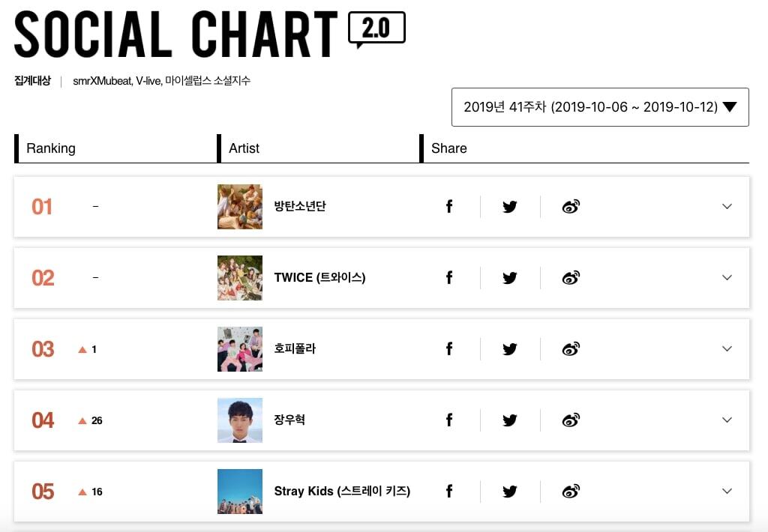The width and height of the screenshot is (768, 532).
Task: Share 장우혁 on Weibo
Action: click(x=571, y=420)
